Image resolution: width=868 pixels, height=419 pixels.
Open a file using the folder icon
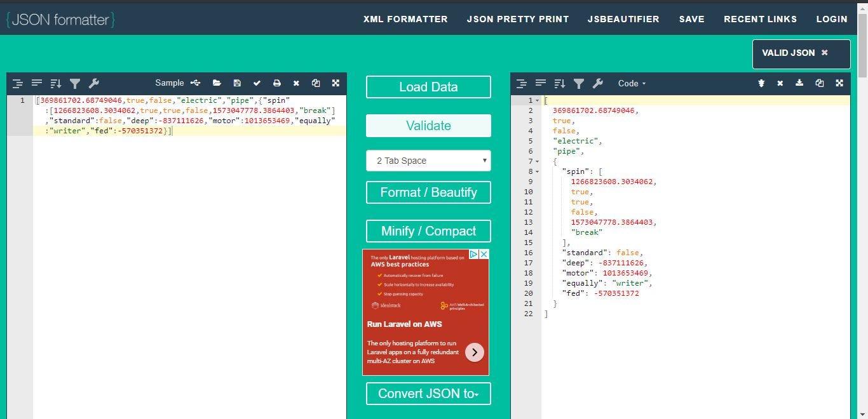click(x=217, y=83)
